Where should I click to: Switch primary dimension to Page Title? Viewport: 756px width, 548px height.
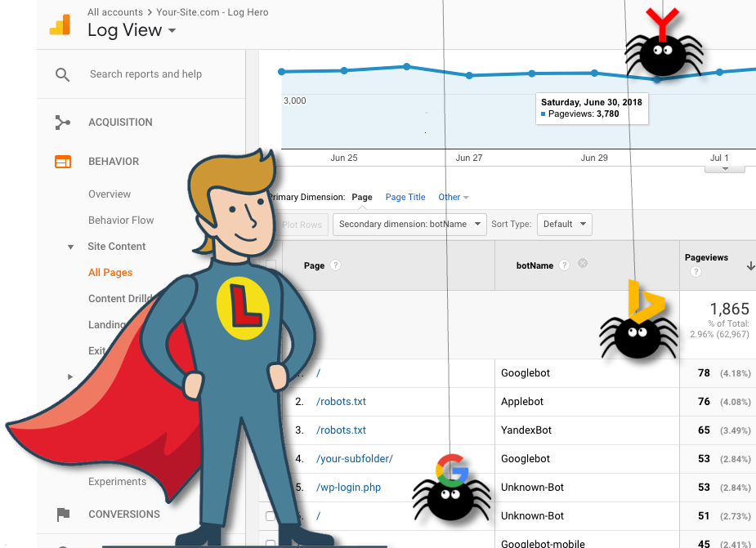tap(405, 197)
